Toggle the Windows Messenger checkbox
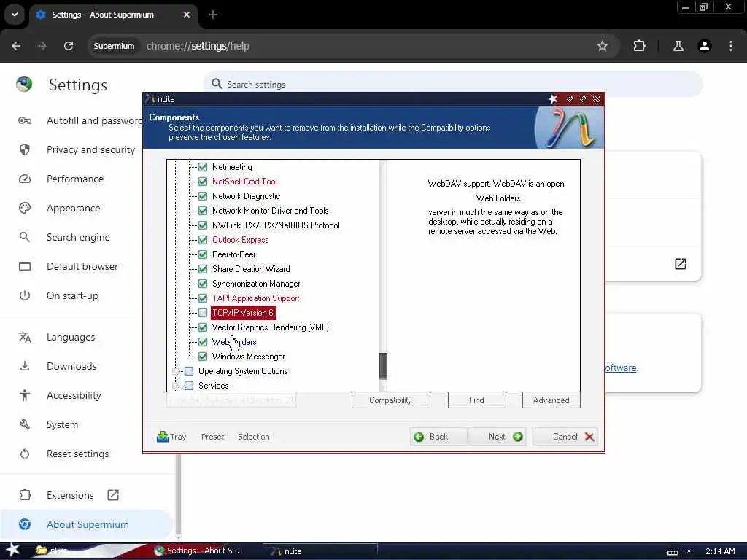Viewport: 747px width, 560px height. point(203,356)
